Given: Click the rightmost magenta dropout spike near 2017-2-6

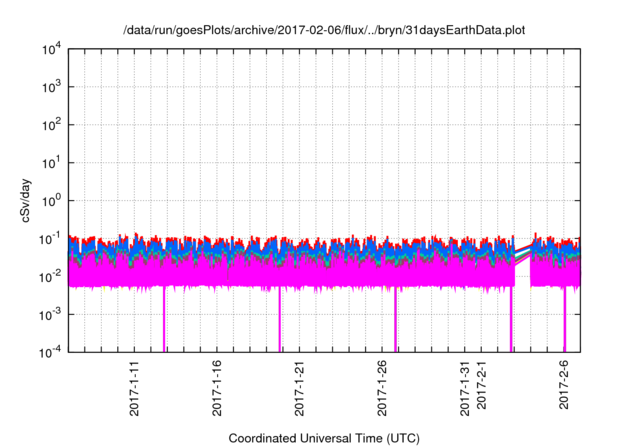Looking at the screenshot, I should [565, 320].
